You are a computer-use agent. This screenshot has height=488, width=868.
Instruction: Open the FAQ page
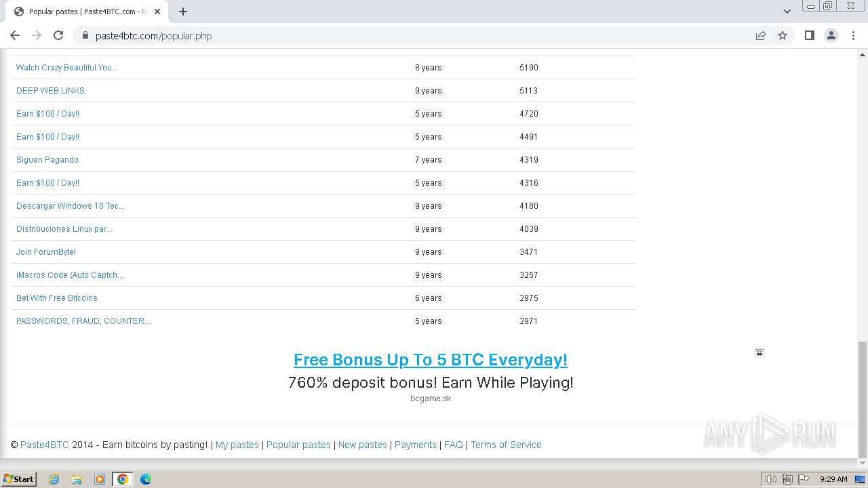click(x=454, y=445)
